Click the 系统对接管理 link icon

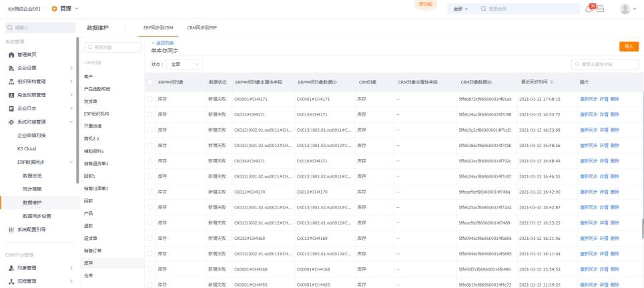pos(11,122)
